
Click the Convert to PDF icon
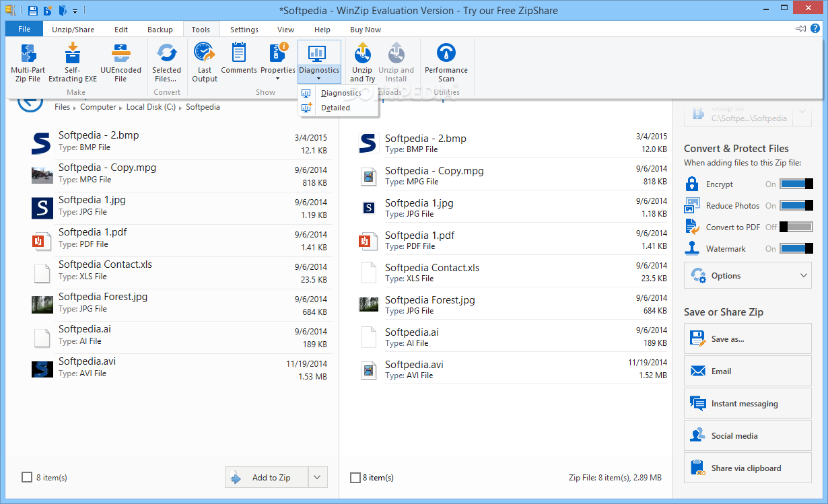point(692,227)
